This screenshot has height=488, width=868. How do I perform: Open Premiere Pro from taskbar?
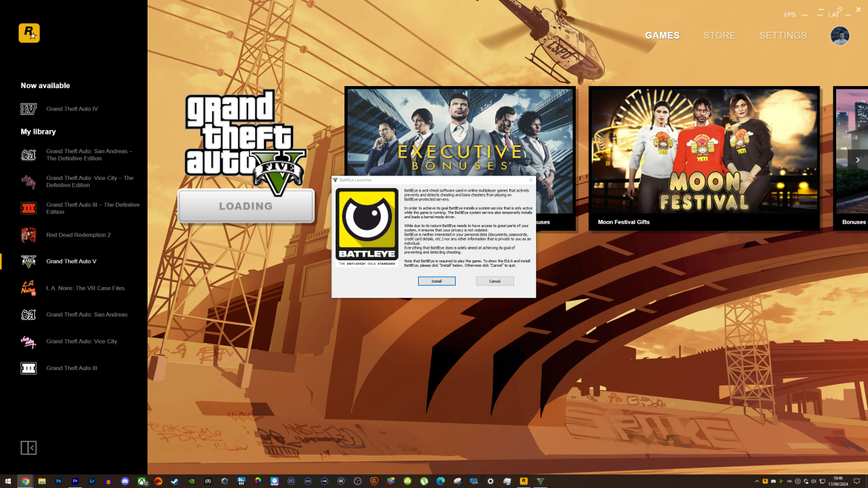coord(75,481)
